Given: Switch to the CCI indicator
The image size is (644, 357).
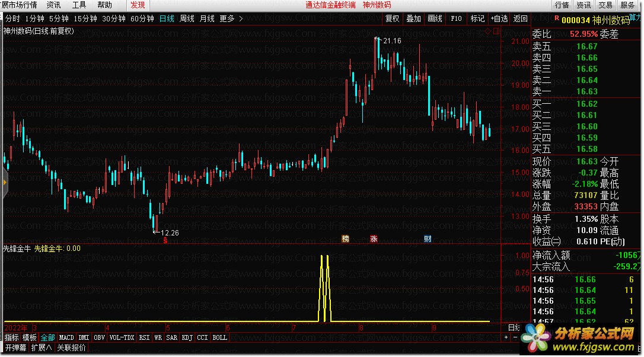Looking at the screenshot, I should pos(202,337).
